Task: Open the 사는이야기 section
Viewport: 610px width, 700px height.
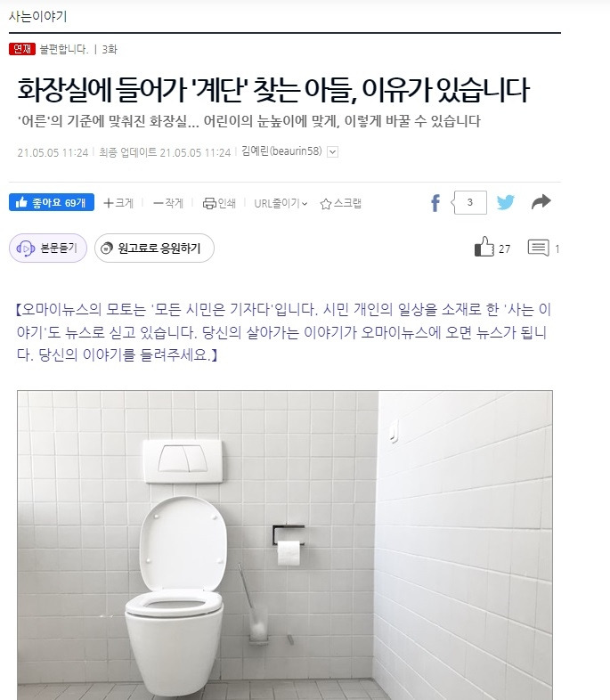Action: (38, 17)
